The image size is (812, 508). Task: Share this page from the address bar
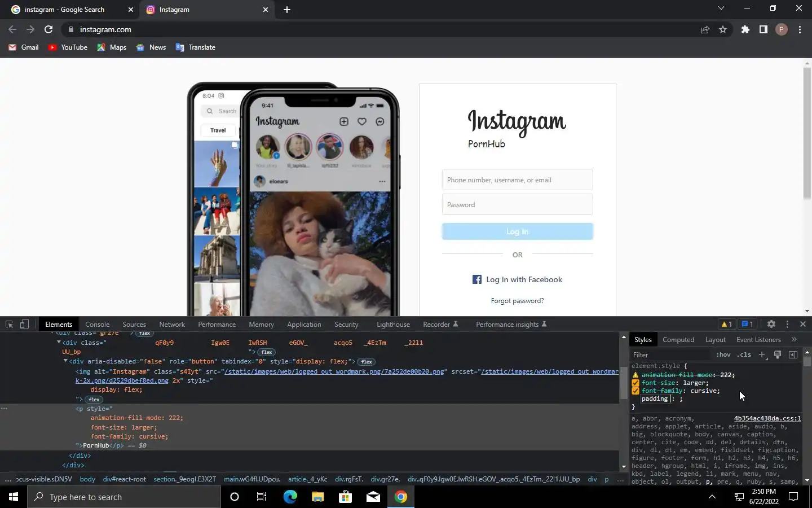click(x=705, y=29)
